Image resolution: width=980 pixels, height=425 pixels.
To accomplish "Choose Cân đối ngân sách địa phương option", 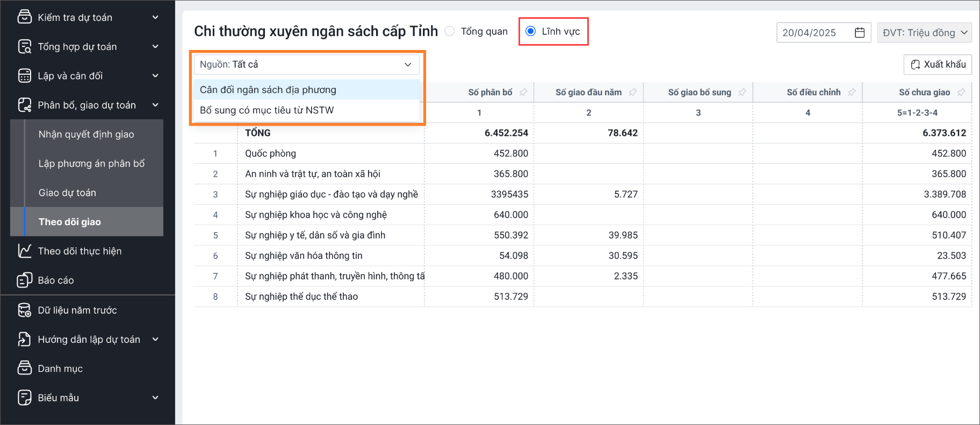I will click(268, 90).
